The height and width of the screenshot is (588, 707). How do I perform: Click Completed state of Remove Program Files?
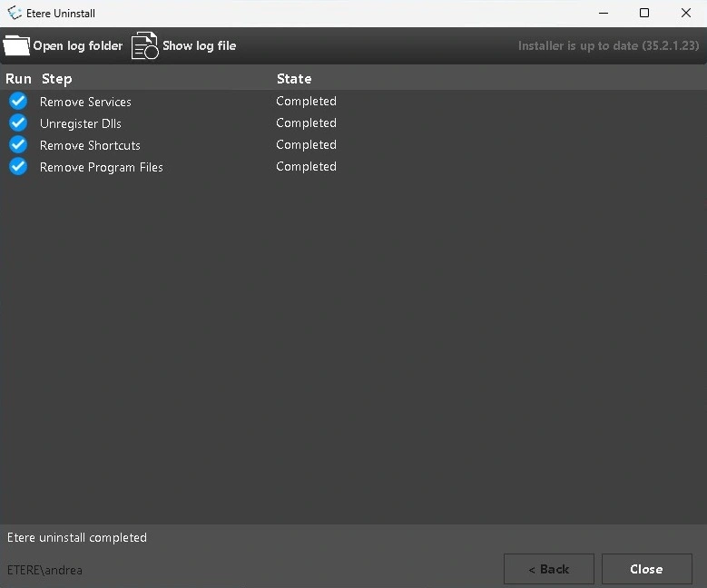(306, 167)
